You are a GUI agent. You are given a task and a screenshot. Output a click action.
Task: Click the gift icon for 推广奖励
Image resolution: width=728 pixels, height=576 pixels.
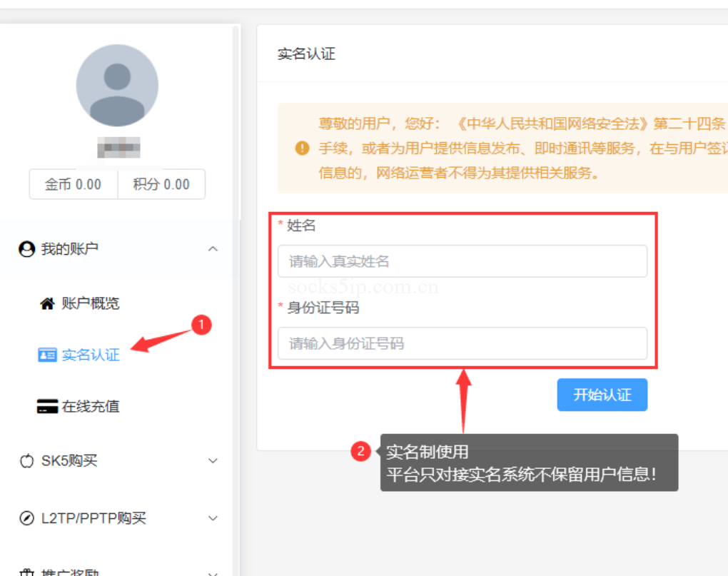27,572
